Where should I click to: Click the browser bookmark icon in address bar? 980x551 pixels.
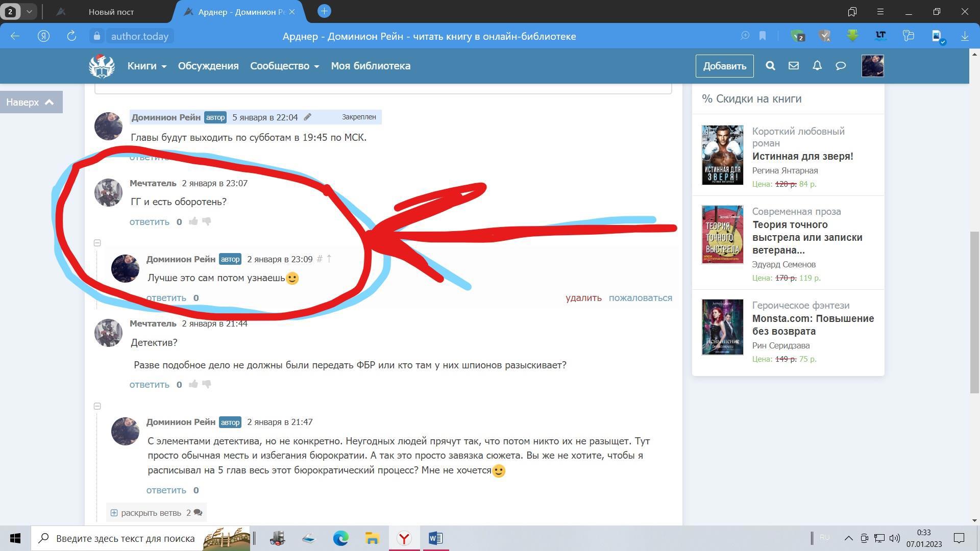click(x=763, y=36)
